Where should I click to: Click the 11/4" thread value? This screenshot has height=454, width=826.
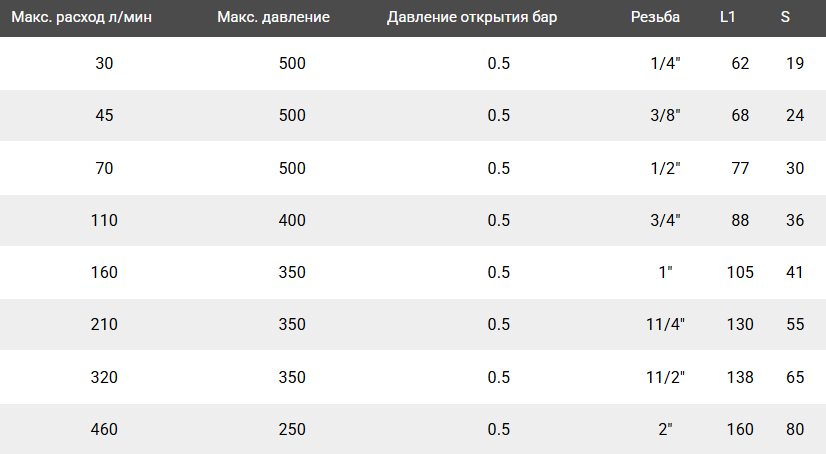pyautogui.click(x=665, y=325)
